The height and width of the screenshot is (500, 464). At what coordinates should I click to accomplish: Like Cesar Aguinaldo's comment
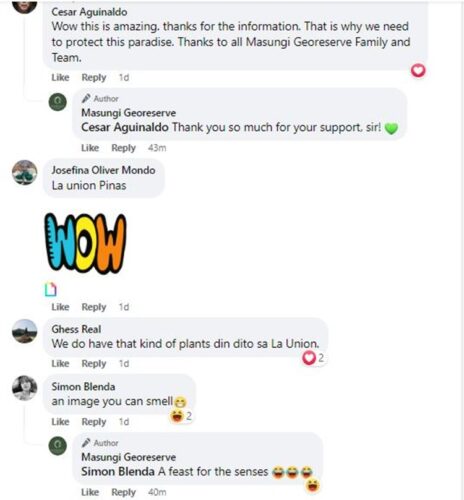coord(60,78)
